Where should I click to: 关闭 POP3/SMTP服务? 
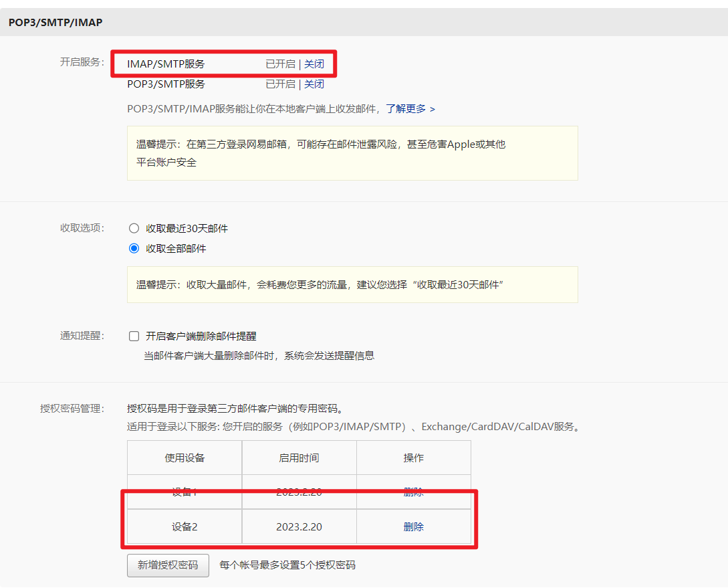pos(314,84)
